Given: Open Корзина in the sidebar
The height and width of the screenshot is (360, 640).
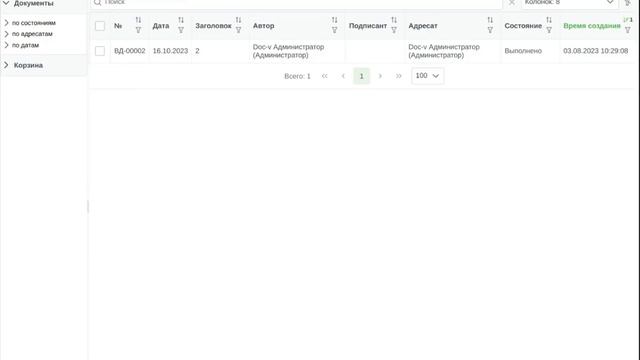Looking at the screenshot, I should [x=28, y=65].
